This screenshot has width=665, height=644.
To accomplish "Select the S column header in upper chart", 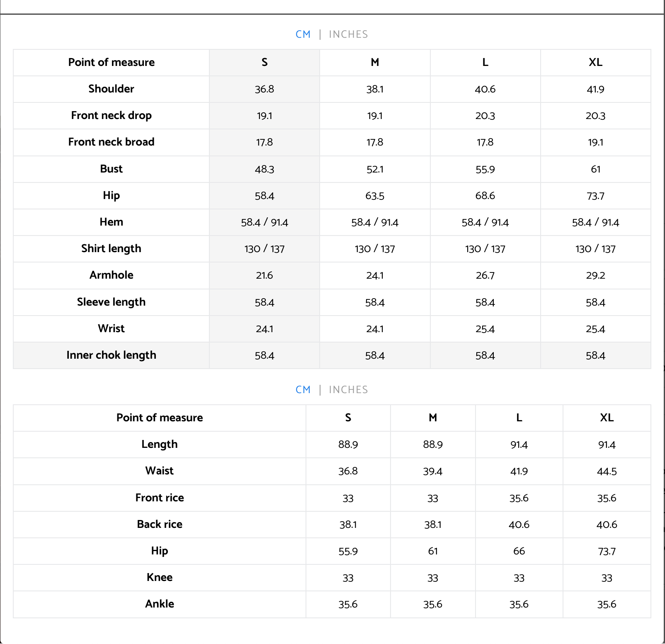I will (265, 62).
